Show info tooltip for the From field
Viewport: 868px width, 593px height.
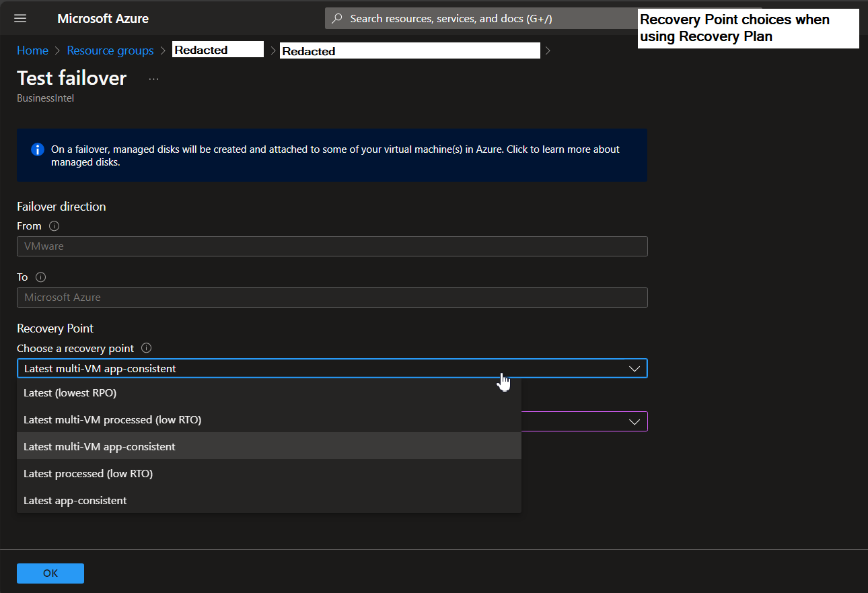[55, 226]
